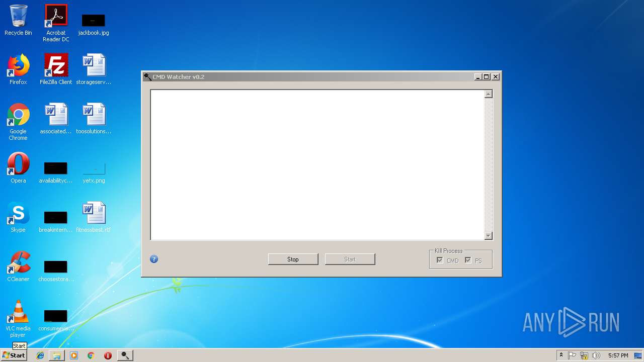Click the scrollbar down arrow in log area
This screenshot has width=644, height=362.
click(x=488, y=236)
